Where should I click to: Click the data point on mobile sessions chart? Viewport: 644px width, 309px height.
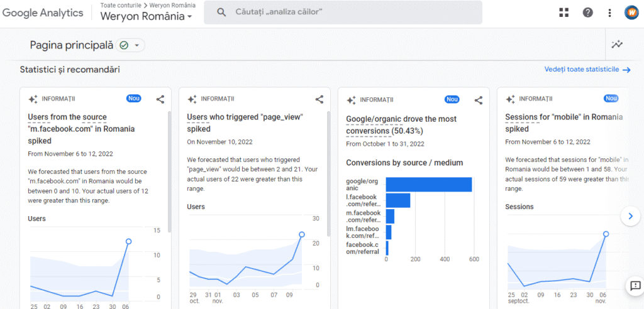606,234
